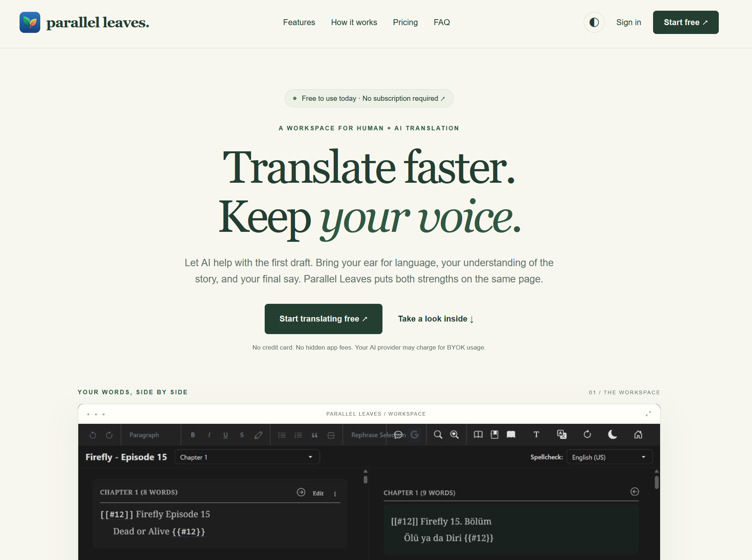Toggle bold formatting
Image resolution: width=752 pixels, height=560 pixels.
pos(193,435)
